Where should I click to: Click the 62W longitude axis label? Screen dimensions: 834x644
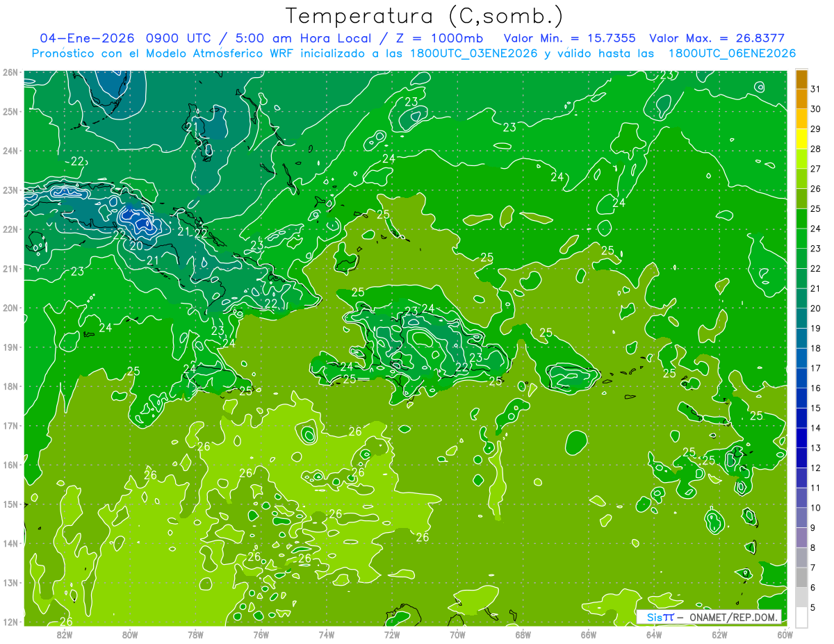(719, 634)
